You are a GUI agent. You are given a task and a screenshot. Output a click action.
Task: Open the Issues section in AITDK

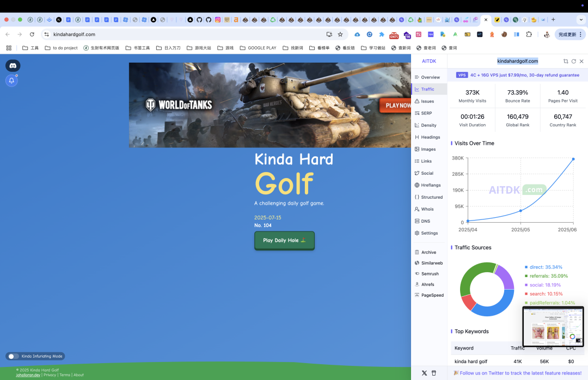pos(429,101)
